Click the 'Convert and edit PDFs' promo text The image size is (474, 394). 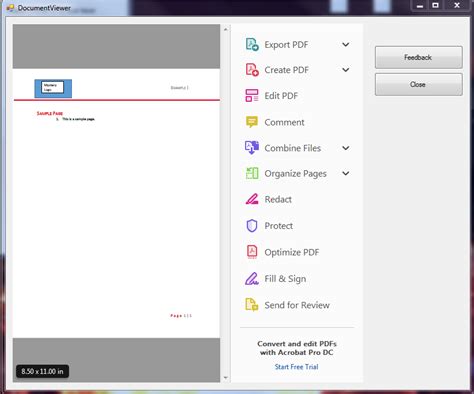[297, 348]
